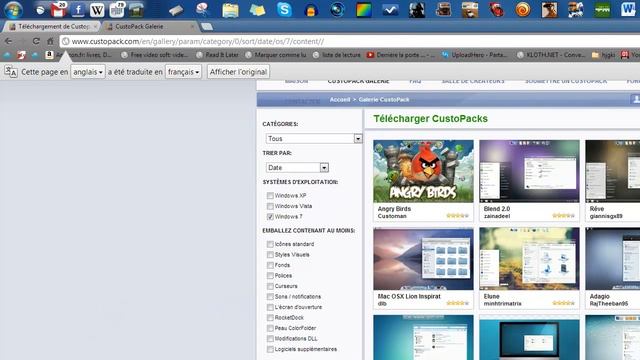Screen dimensions: 640x360
Task: Open the Elune pack thumbnail
Action: click(x=529, y=259)
